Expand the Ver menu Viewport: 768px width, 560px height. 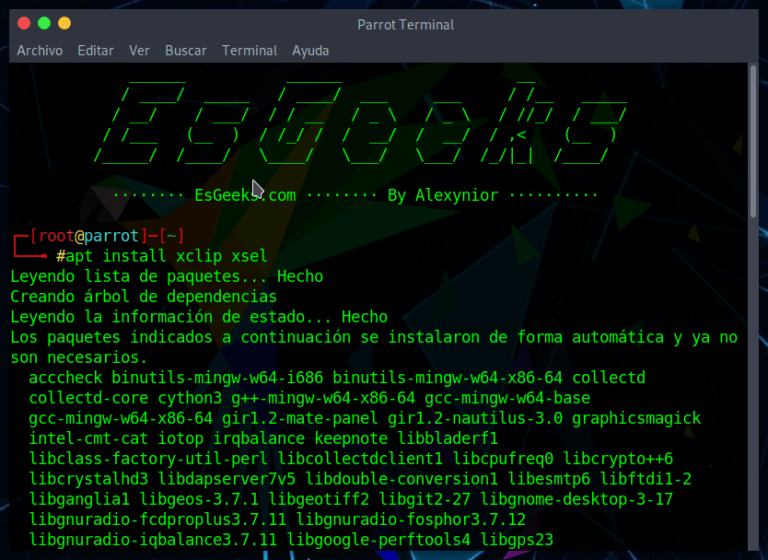click(x=139, y=50)
